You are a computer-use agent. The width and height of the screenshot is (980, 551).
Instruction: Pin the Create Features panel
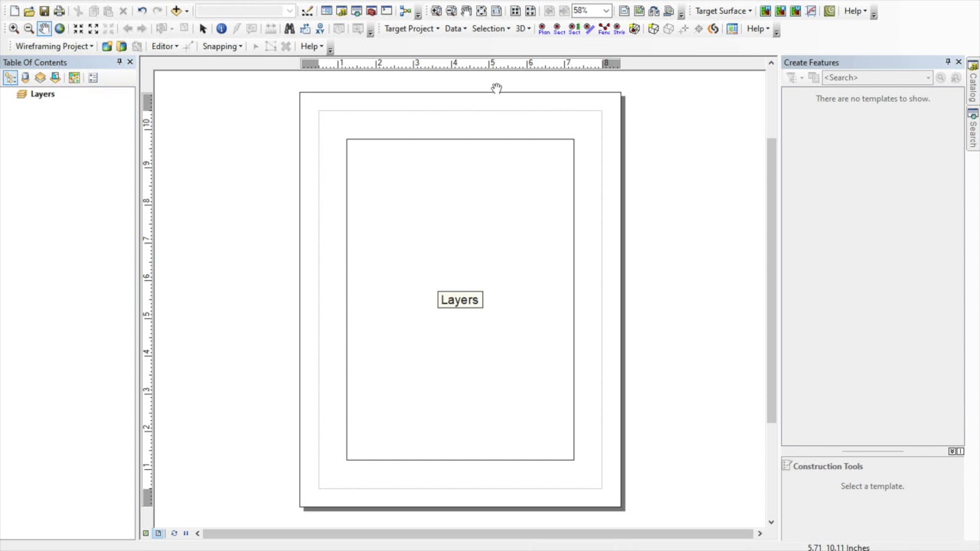[948, 62]
